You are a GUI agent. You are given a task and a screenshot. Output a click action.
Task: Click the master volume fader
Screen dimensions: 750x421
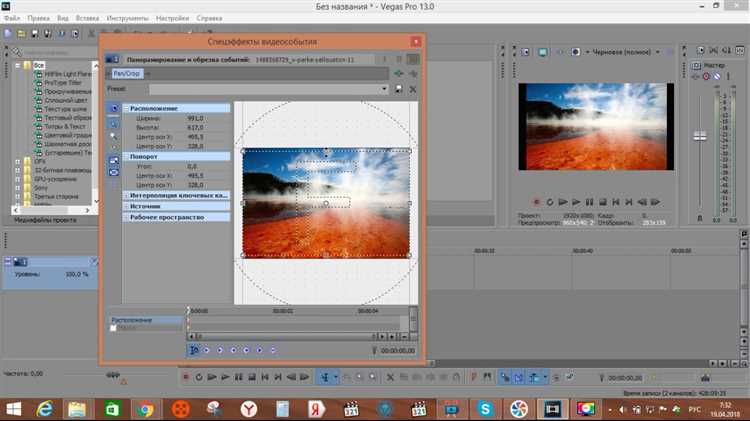tap(700, 136)
